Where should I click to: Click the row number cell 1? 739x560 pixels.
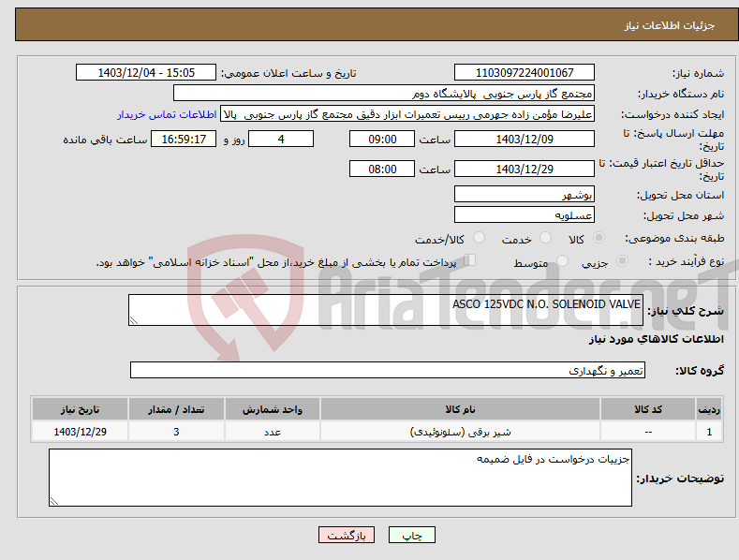tap(709, 432)
